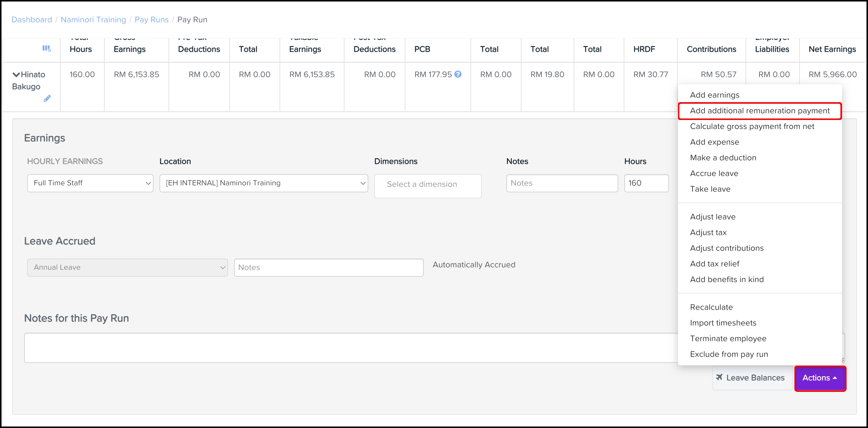This screenshot has width=868, height=428.
Task: Open the Full Time Staff dropdown
Action: (90, 183)
